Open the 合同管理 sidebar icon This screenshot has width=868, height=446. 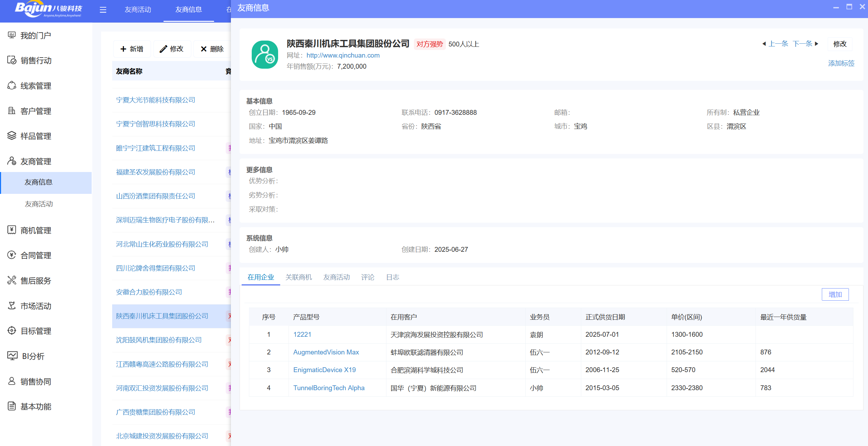[x=11, y=255]
